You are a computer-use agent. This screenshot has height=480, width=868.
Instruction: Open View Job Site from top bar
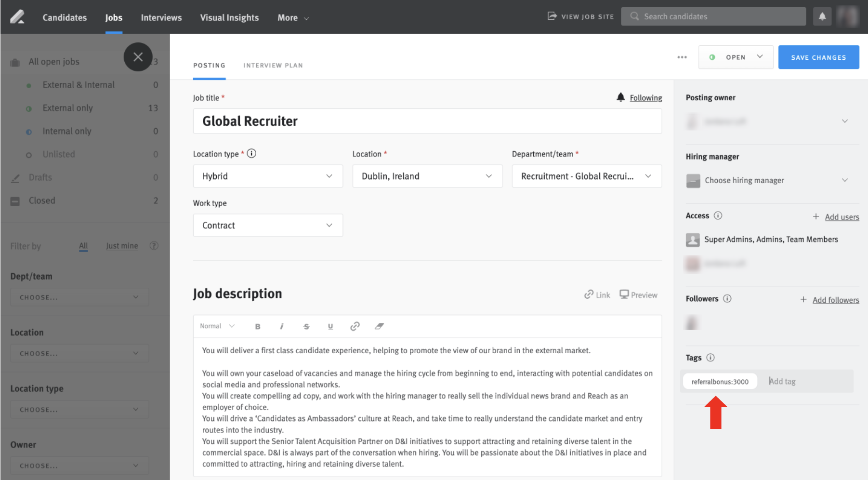click(580, 16)
